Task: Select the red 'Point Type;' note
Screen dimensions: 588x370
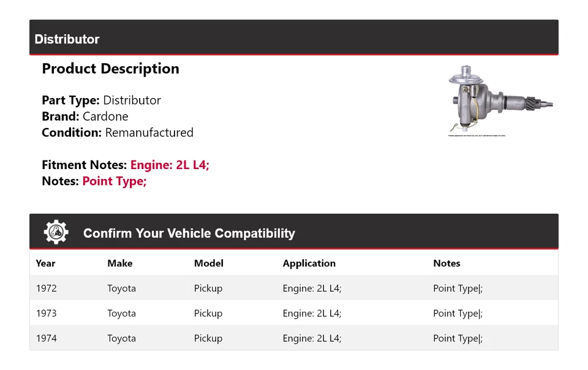Action: [x=114, y=181]
